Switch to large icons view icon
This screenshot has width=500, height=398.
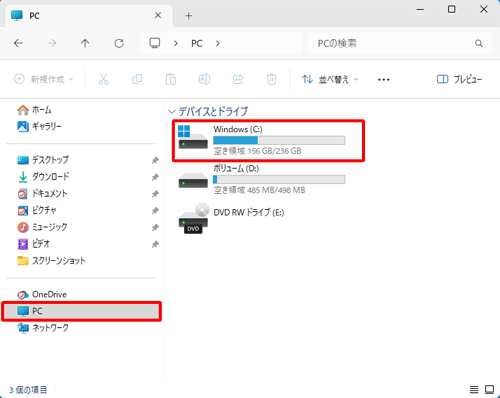click(x=489, y=389)
